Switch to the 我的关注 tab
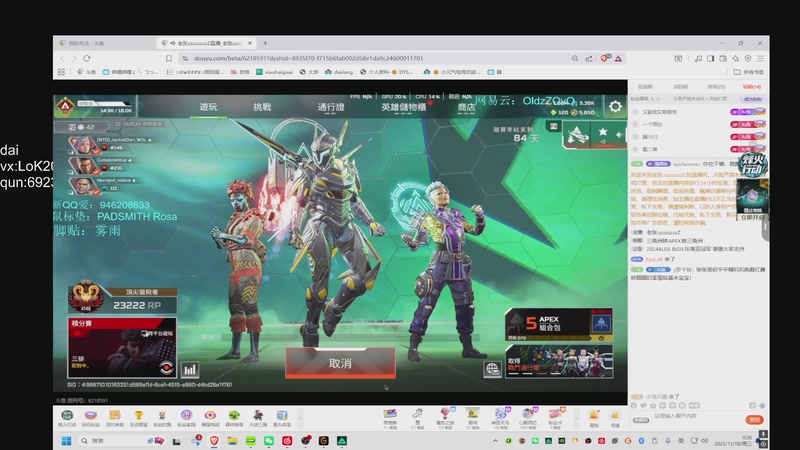800x450 pixels. 105,43
